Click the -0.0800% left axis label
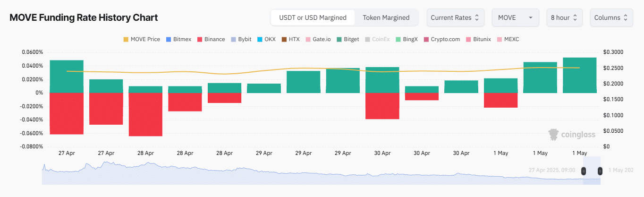 click(31, 146)
